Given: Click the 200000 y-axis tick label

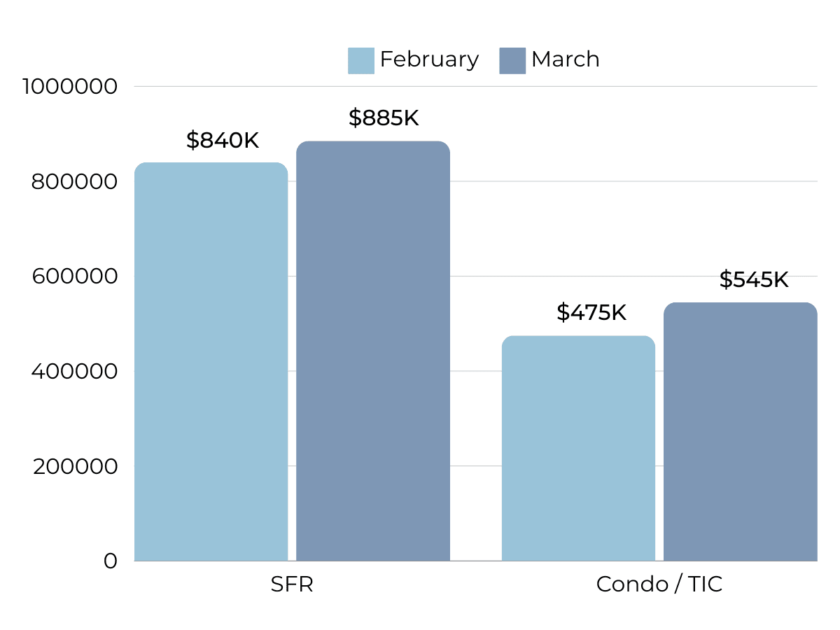Looking at the screenshot, I should tap(74, 466).
